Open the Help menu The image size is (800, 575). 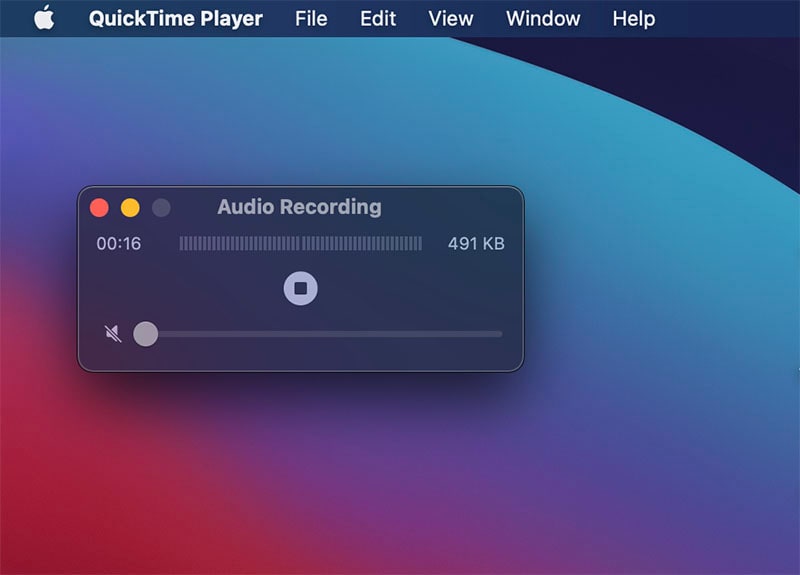(x=634, y=19)
